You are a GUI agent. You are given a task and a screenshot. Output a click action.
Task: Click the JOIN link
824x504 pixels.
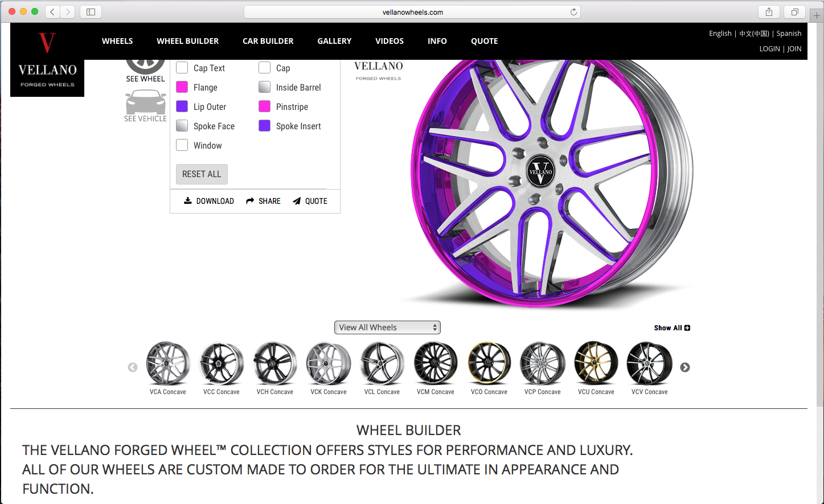point(794,49)
